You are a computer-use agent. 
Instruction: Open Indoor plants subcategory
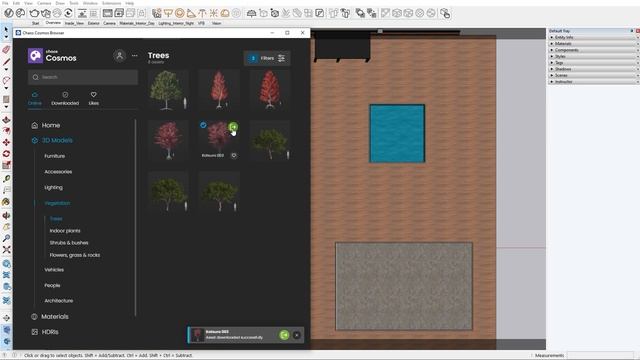(65, 231)
